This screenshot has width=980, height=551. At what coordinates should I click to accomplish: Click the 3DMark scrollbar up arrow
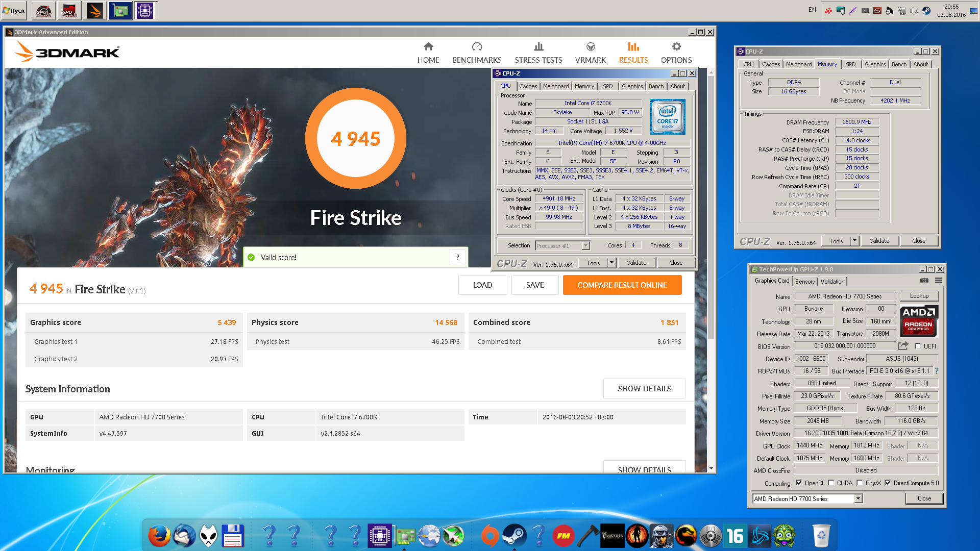click(x=711, y=73)
